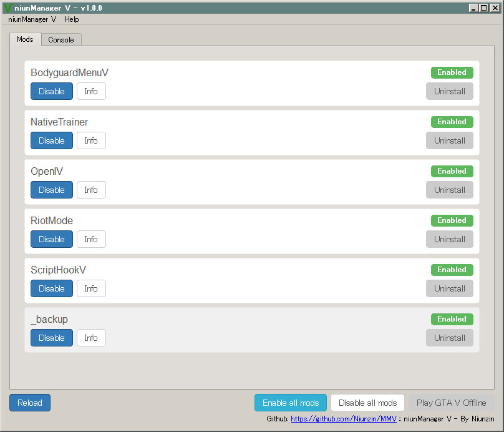This screenshot has height=432, width=504.
Task: Click NativeTrainer Enabled status badge
Action: point(452,122)
